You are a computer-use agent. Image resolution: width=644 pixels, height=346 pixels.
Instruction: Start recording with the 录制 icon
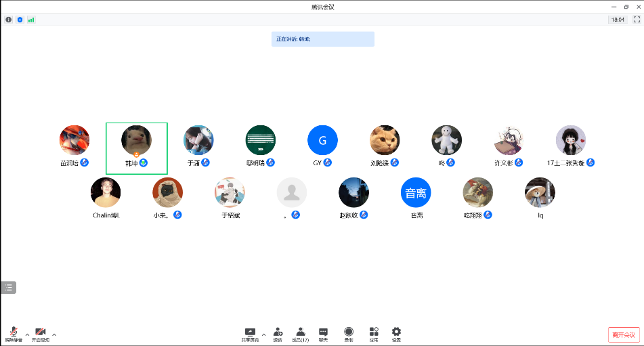coord(349,332)
